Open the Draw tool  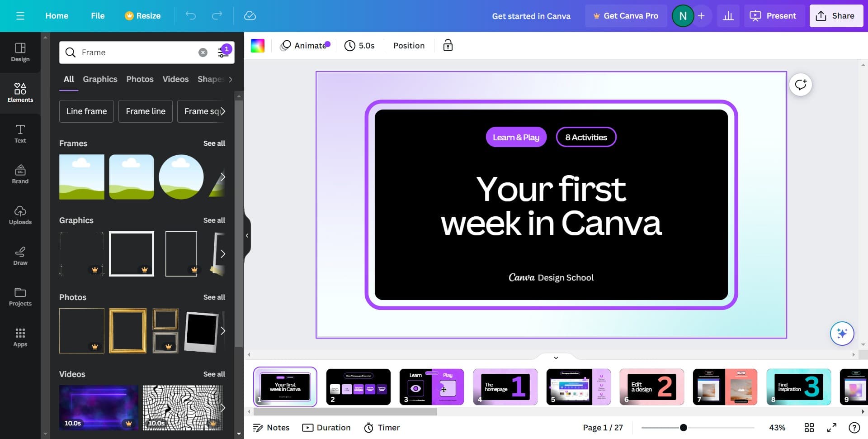point(20,256)
